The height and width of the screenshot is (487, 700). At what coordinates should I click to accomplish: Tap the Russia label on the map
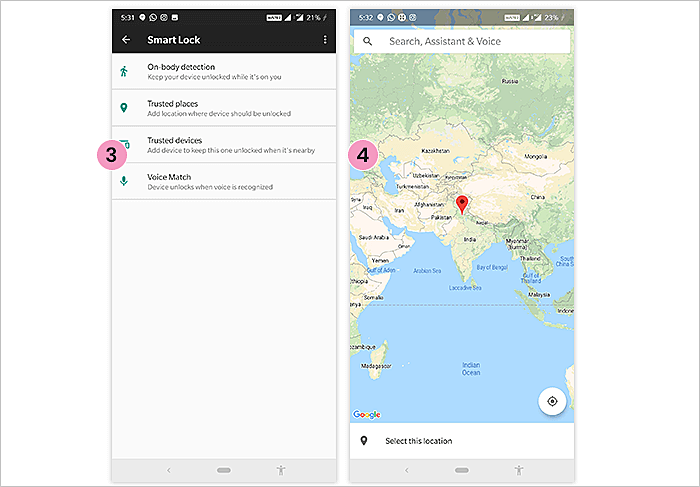coord(510,81)
